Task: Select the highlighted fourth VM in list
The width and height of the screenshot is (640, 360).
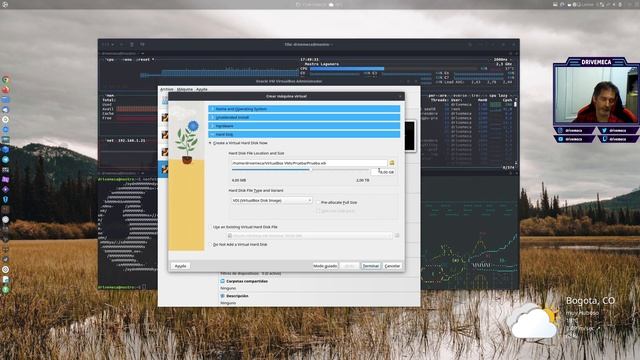Action: point(163,169)
